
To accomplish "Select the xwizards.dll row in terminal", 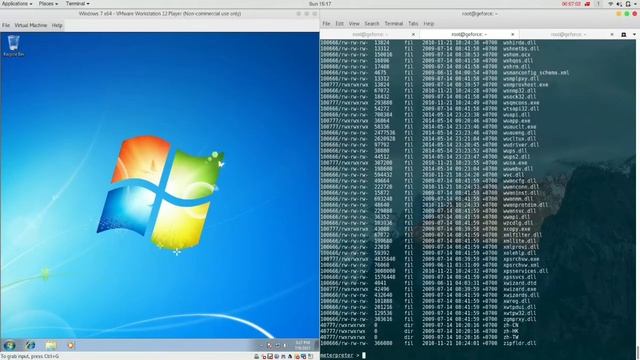I will (430, 295).
